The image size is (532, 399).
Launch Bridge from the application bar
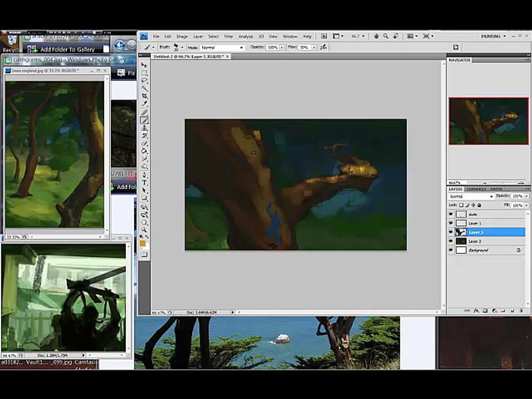point(324,36)
